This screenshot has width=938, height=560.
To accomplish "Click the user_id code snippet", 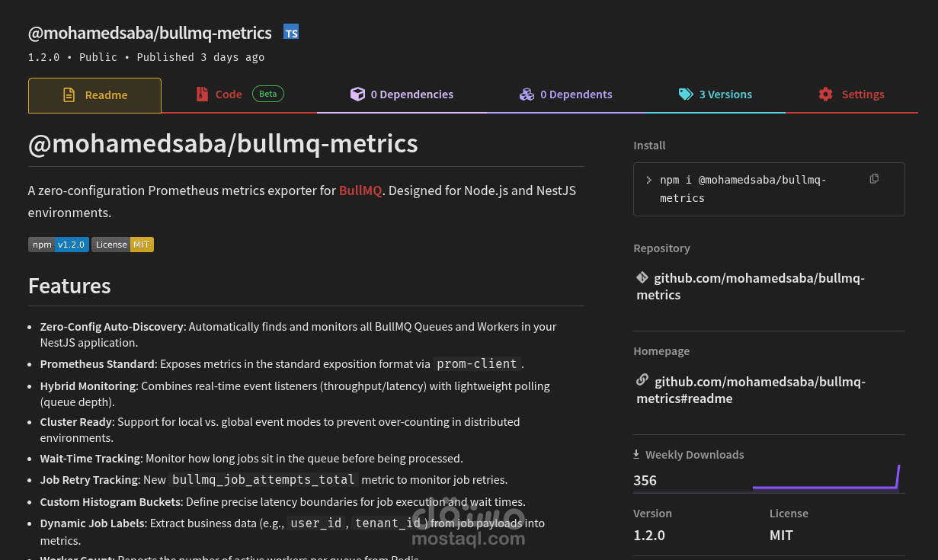I will click(316, 523).
